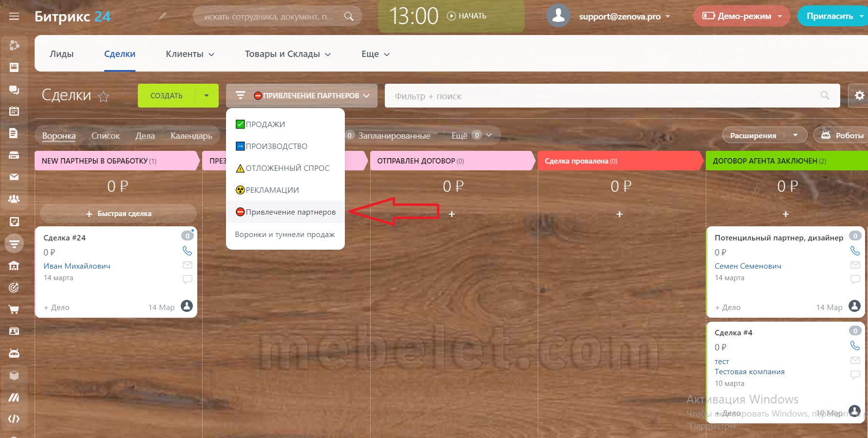Click the comment icon on Сделка #24 card
This screenshot has height=438, width=868.
[187, 279]
